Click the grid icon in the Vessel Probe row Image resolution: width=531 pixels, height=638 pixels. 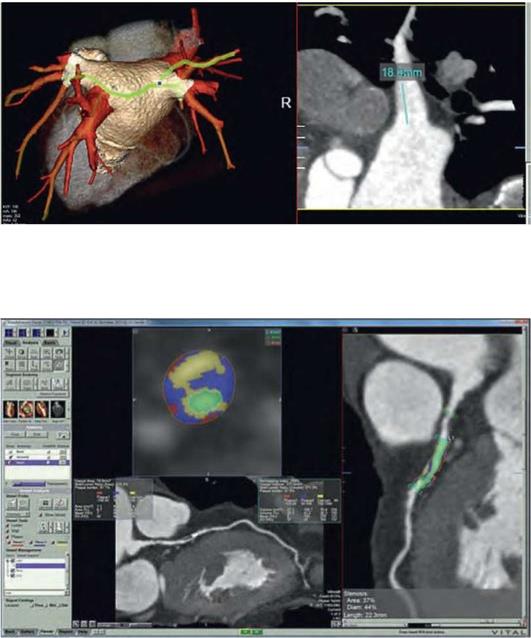click(x=46, y=504)
